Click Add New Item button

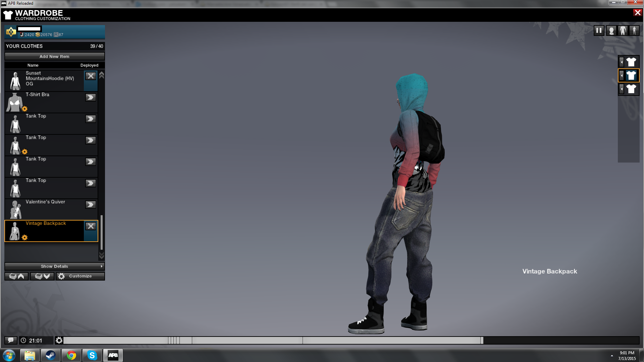pos(54,56)
